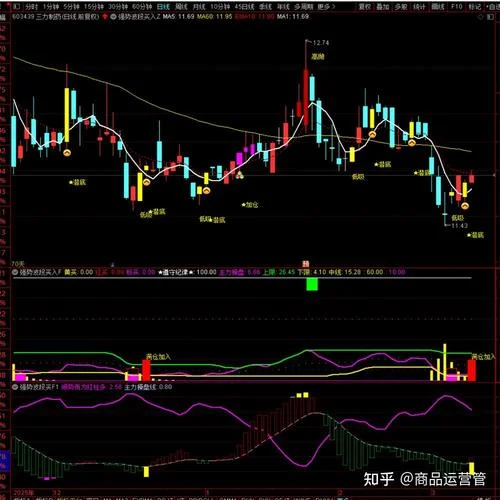Click the 叠加 overlay button
This screenshot has width=500, height=500.
pos(382,7)
